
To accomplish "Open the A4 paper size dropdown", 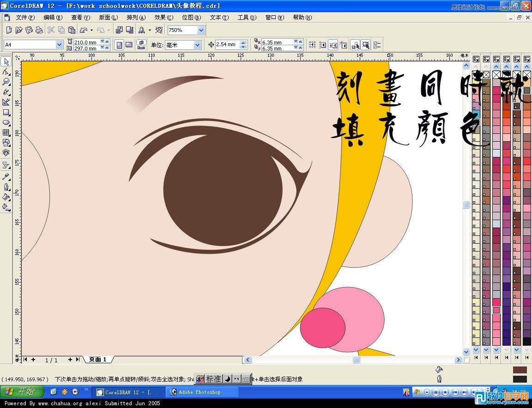I will coord(59,44).
